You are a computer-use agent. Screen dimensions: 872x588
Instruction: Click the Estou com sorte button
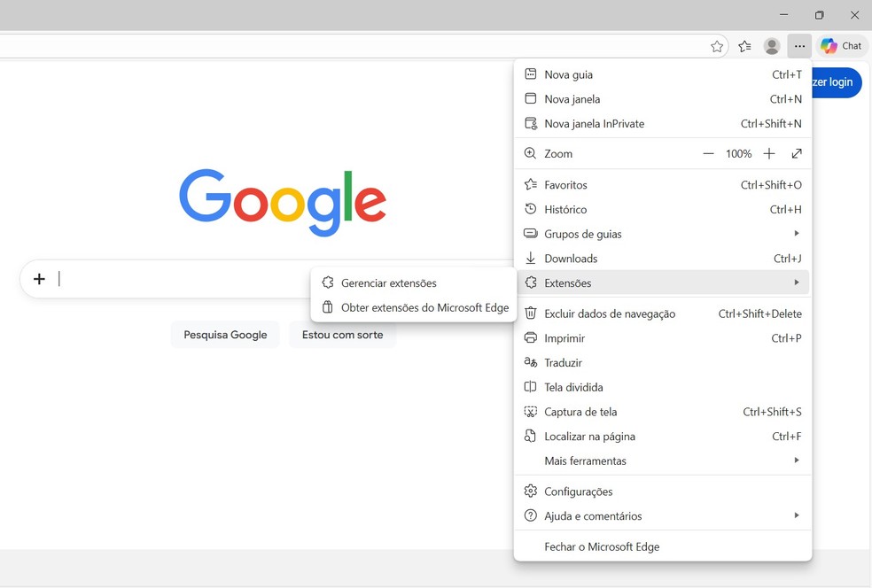[343, 335]
